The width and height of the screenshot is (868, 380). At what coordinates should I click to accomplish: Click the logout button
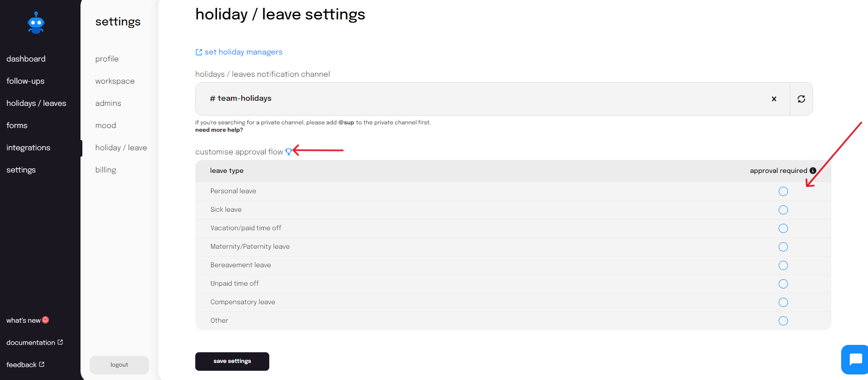[x=119, y=365]
